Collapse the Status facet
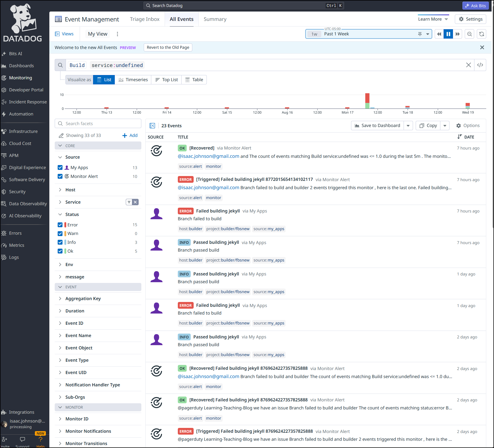The image size is (494, 448). 60,214
